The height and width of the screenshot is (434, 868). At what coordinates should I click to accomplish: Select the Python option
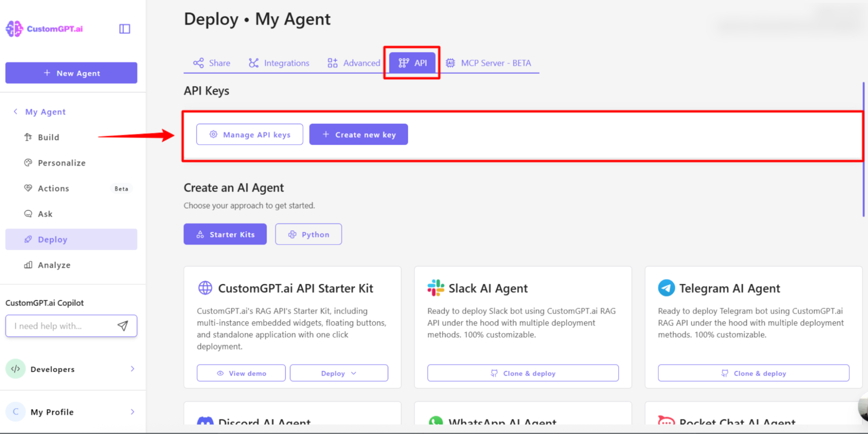[x=308, y=234]
